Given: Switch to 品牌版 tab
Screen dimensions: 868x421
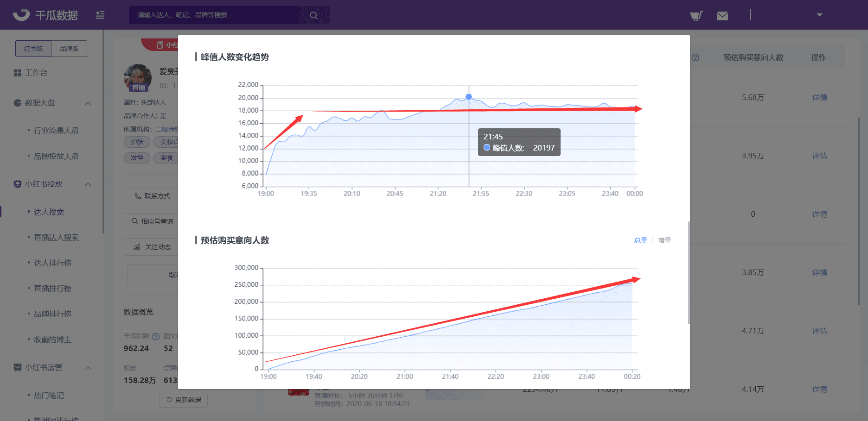Looking at the screenshot, I should [69, 49].
